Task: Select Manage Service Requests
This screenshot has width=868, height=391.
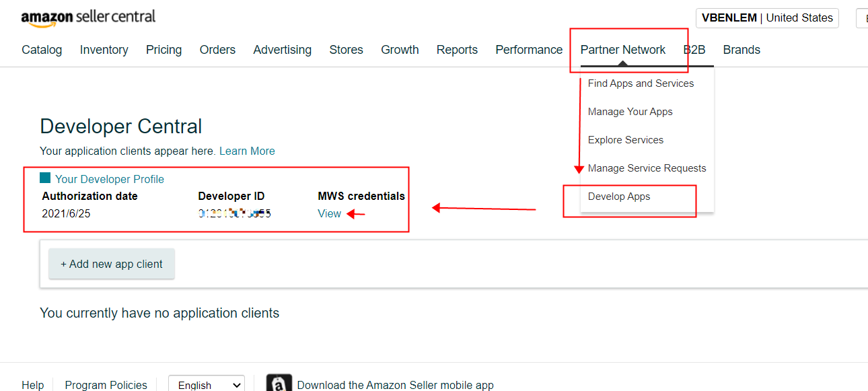Action: 647,168
